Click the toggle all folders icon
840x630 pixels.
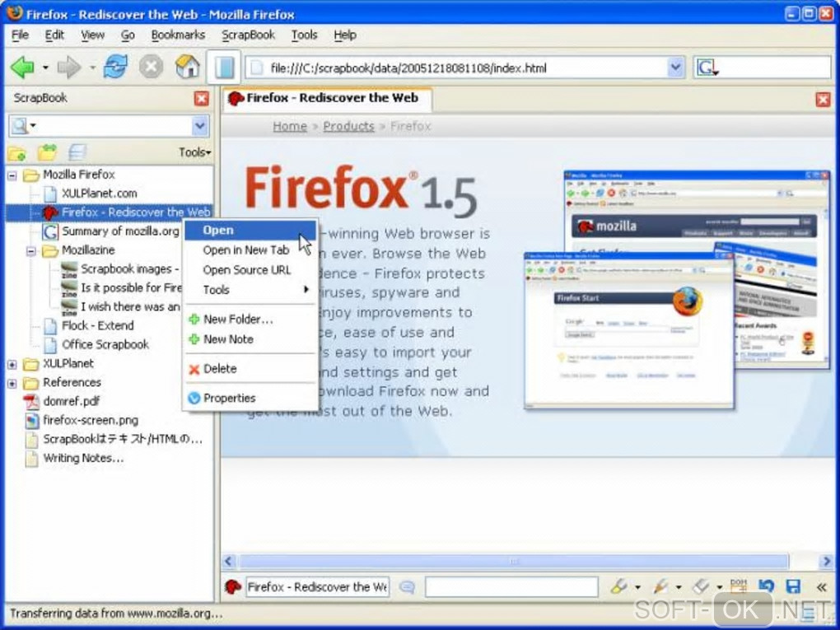pos(47,152)
